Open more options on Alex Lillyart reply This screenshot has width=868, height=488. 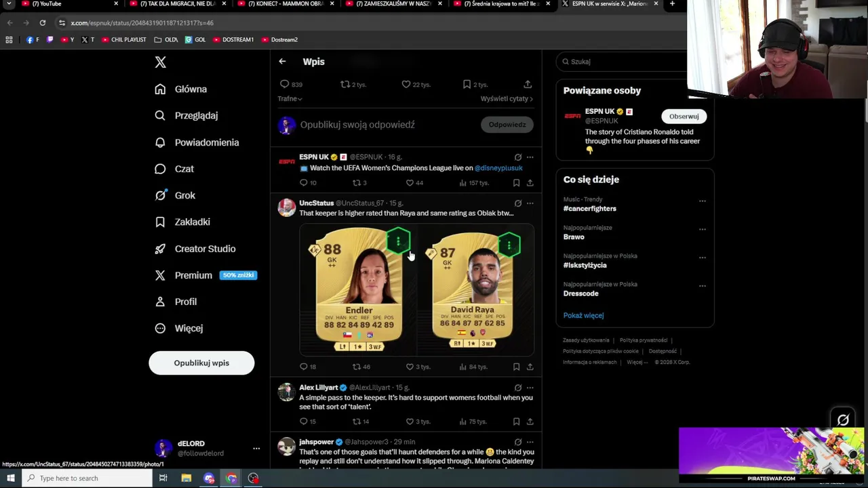click(x=530, y=387)
